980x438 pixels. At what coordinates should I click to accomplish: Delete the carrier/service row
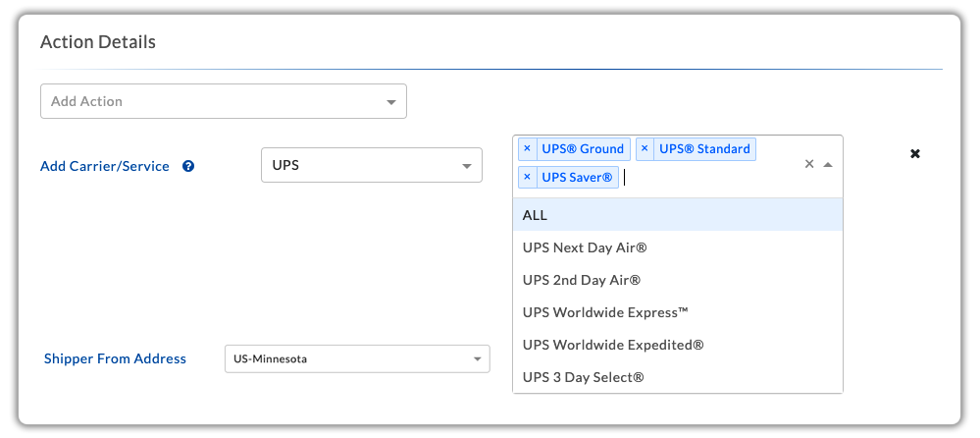915,154
